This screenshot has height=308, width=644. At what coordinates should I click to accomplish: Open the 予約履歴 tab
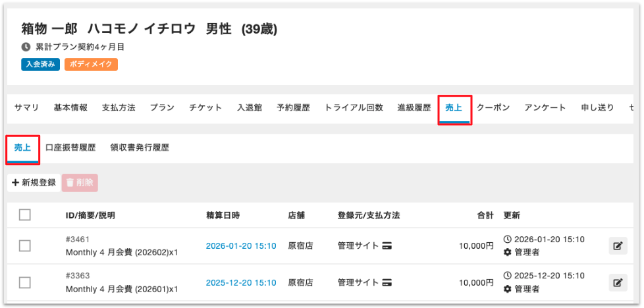pyautogui.click(x=293, y=107)
